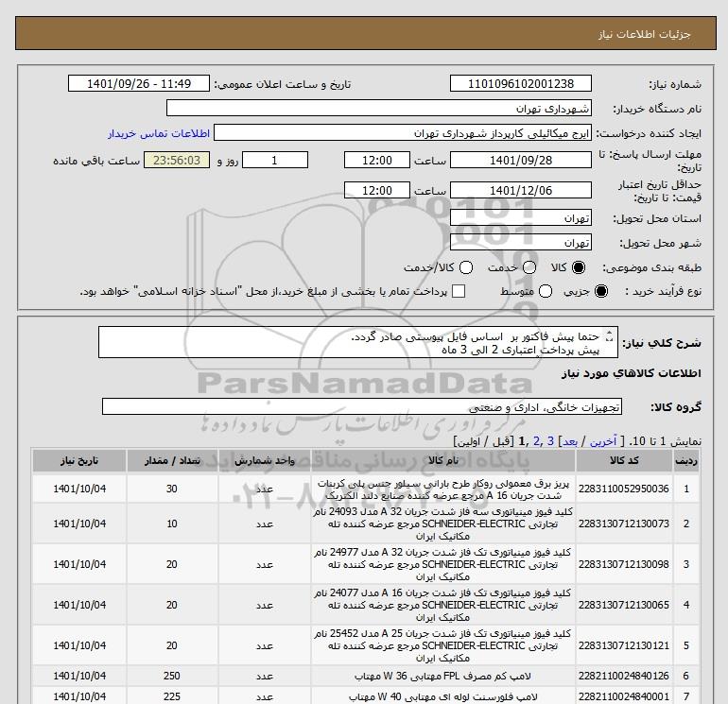Image resolution: width=728 pixels, height=704 pixels.
Task: Select the متوسط purchase type radio
Action: pos(546,291)
